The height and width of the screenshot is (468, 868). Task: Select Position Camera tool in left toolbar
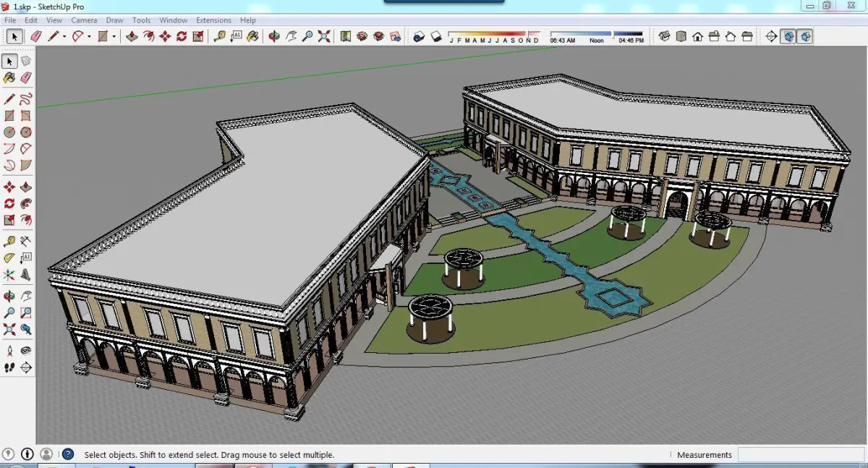pyautogui.click(x=9, y=350)
